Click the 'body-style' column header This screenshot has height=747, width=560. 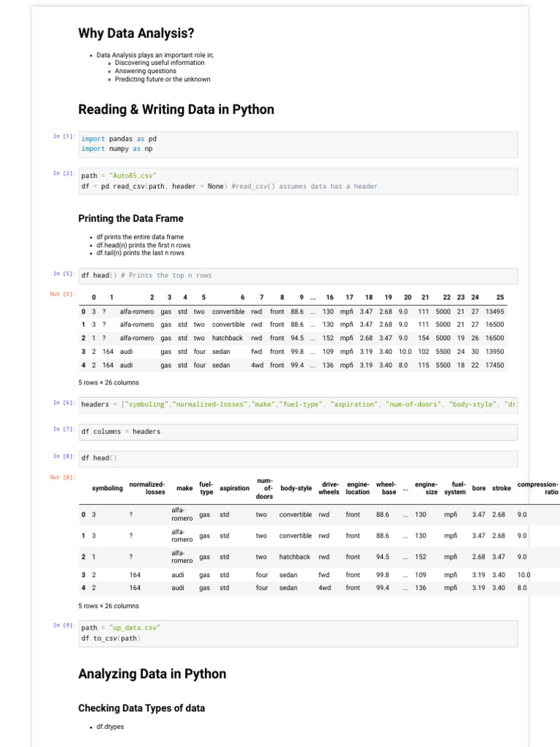tap(296, 488)
